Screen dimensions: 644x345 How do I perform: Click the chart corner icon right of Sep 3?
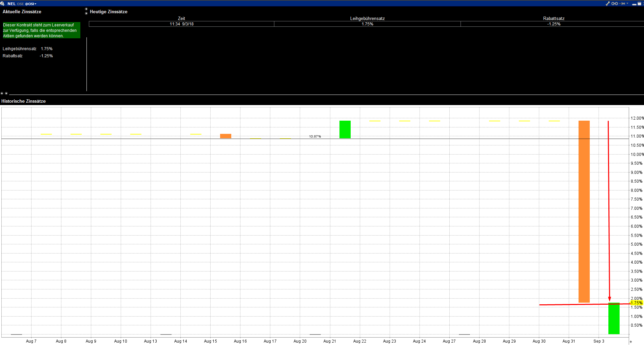point(631,342)
